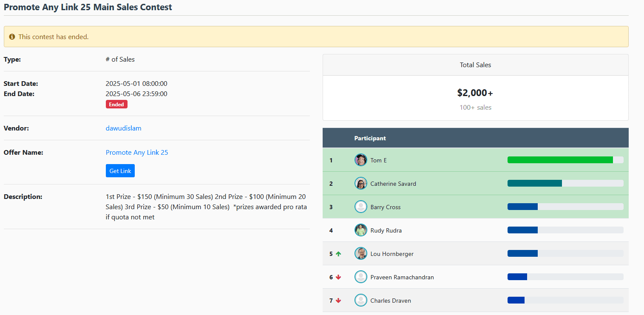Click Rudy Rudra's avatar photo
Screen dimensions: 644x315
(x=360, y=230)
